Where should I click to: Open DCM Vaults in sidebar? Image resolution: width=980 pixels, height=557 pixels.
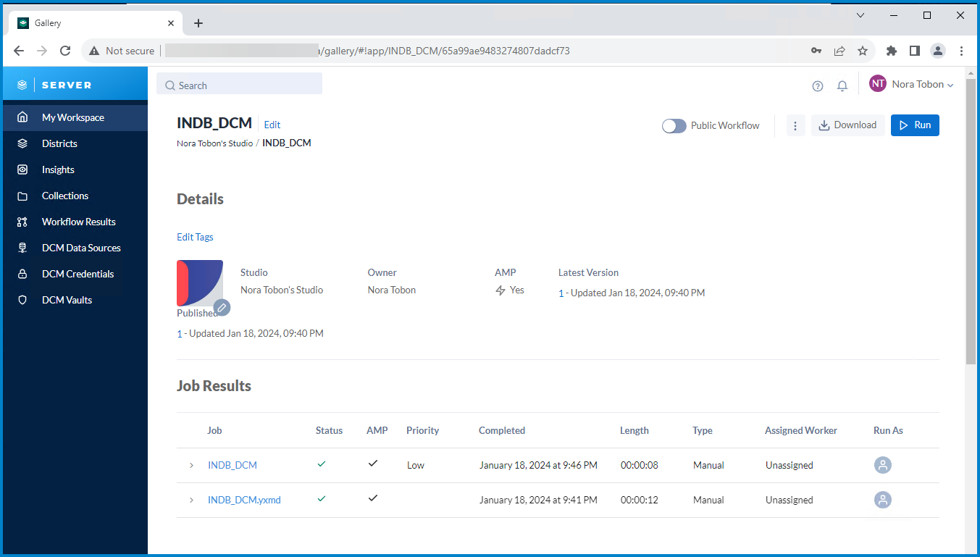[x=75, y=300]
